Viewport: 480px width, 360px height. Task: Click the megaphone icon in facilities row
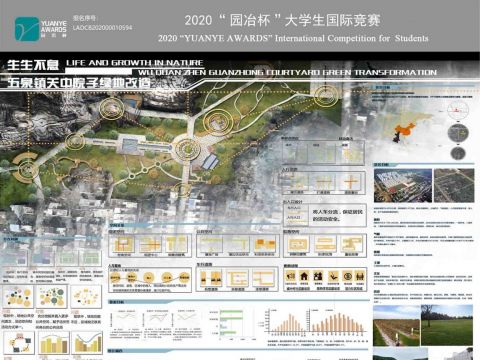(290, 276)
